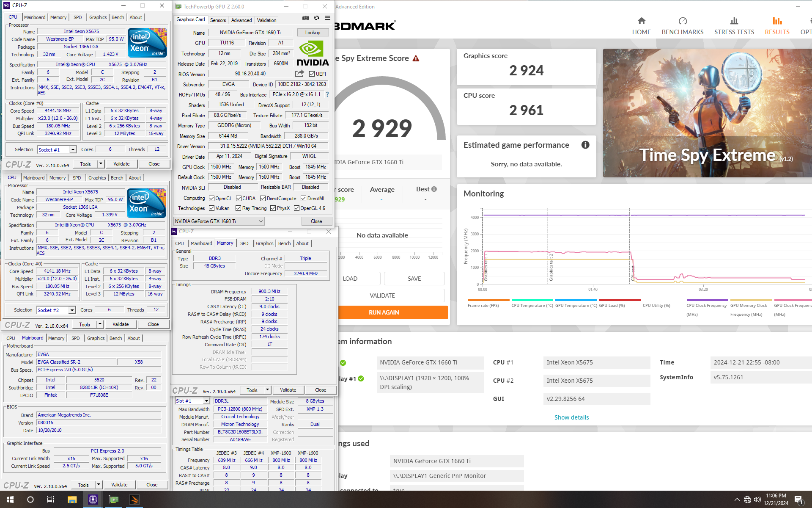Open File Explorer from taskbar
The image size is (812, 508).
(72, 500)
